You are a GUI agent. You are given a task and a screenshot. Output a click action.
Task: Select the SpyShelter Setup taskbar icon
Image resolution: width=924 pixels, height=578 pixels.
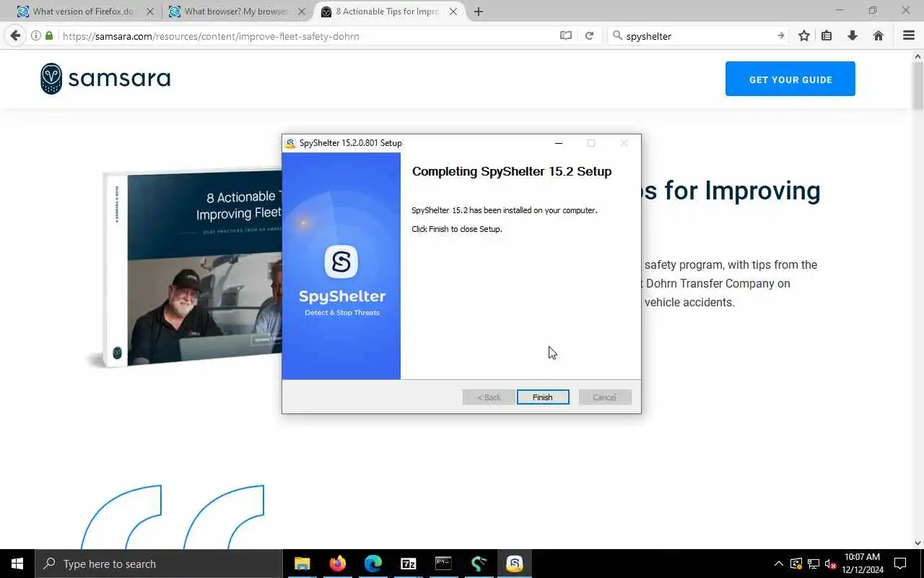tap(514, 564)
